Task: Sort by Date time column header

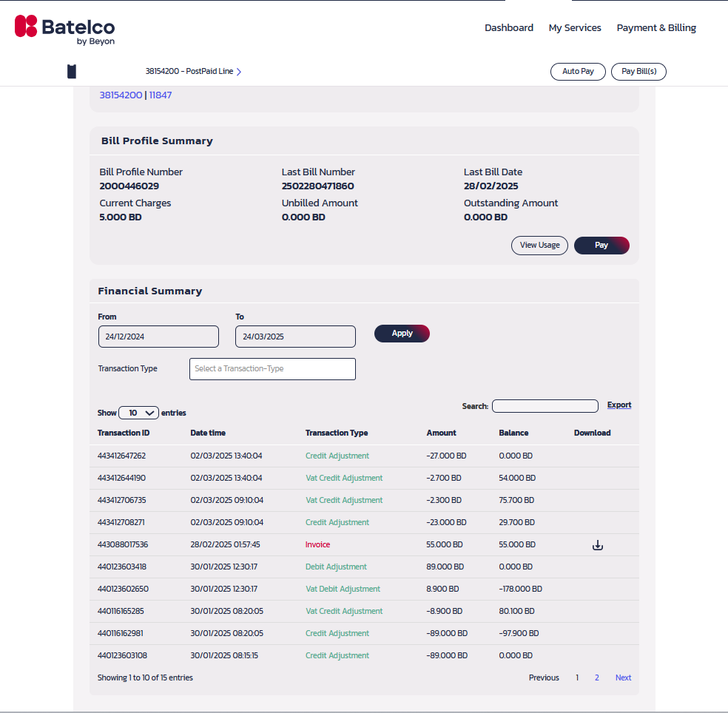Action: pyautogui.click(x=208, y=433)
